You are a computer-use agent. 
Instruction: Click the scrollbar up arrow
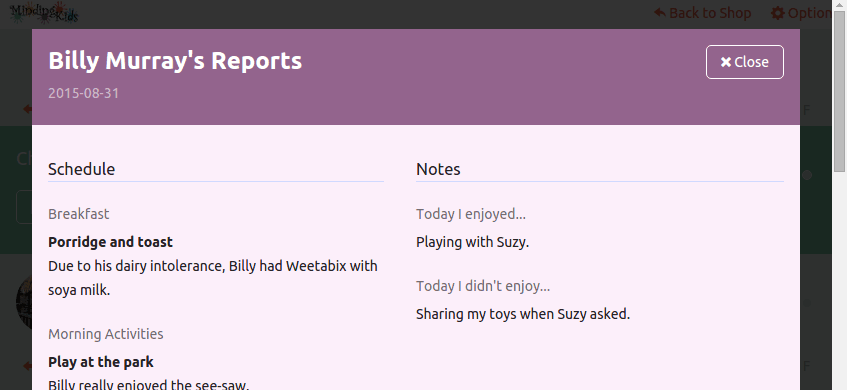tap(839, 5)
